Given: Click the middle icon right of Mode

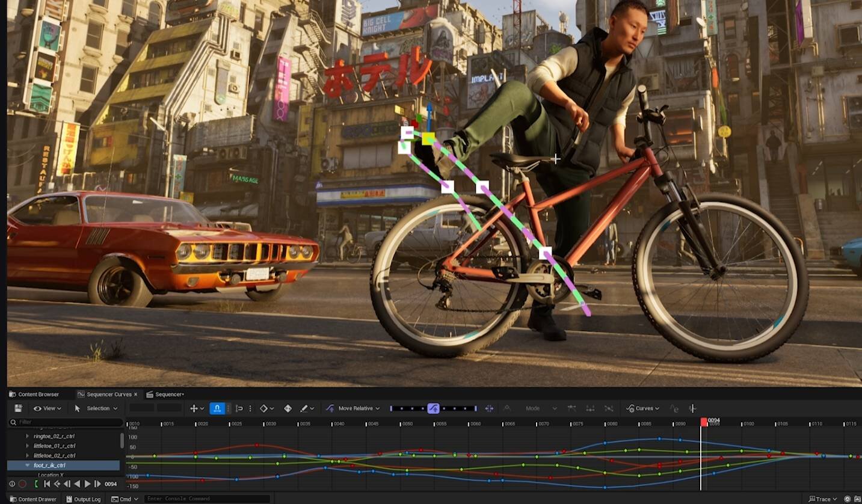Looking at the screenshot, I should tap(590, 408).
